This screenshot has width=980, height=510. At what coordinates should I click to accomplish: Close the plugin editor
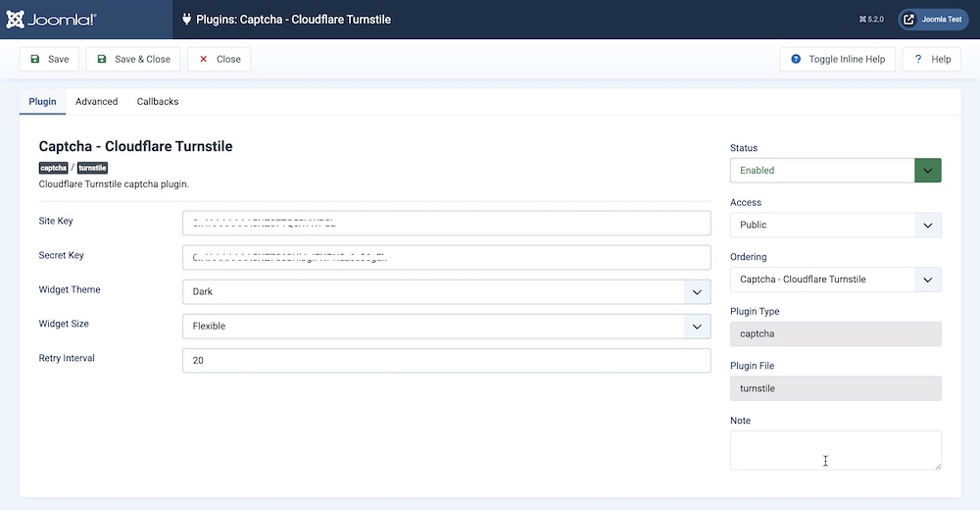point(220,59)
